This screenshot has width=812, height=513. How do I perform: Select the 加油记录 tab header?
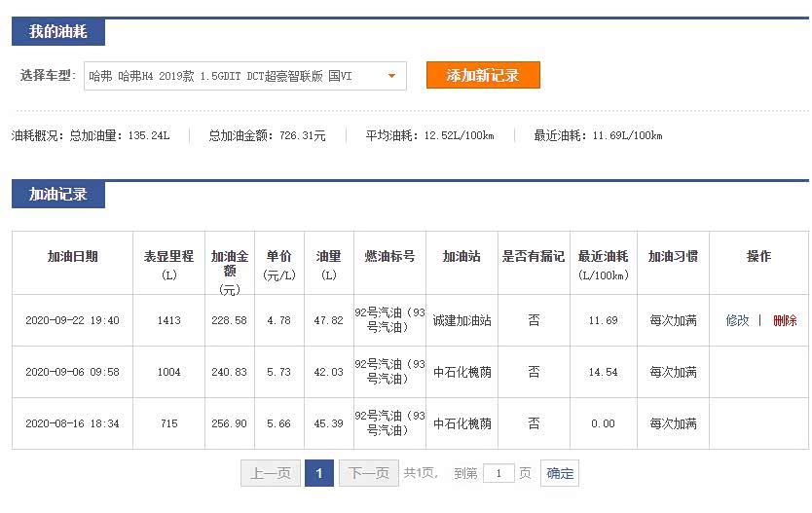tap(58, 195)
